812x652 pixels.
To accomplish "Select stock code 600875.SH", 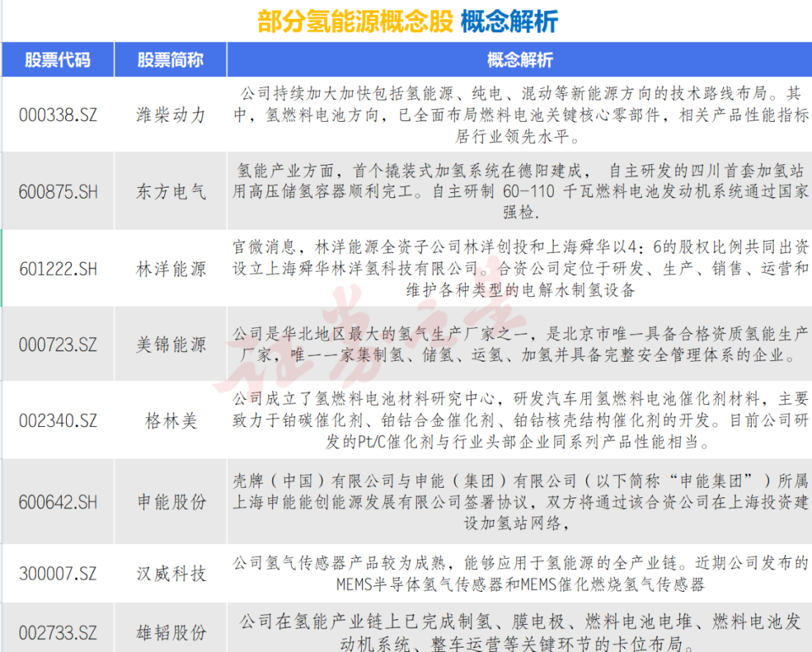I will pyautogui.click(x=58, y=192).
